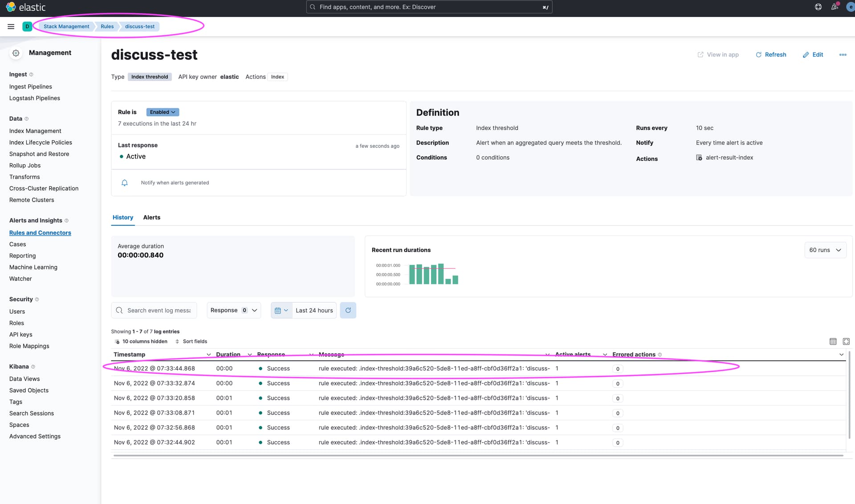855x504 pixels.
Task: Click the discuss-test breadcrumb
Action: [140, 27]
